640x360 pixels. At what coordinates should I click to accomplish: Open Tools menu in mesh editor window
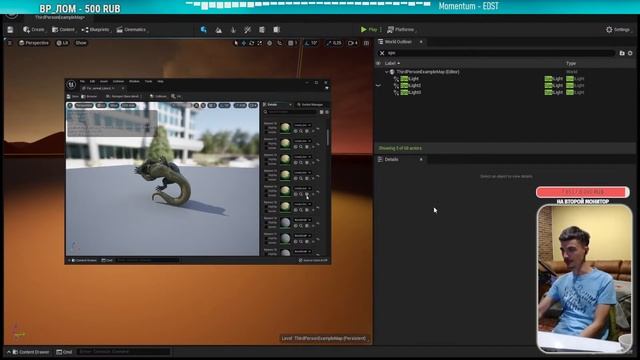149,82
